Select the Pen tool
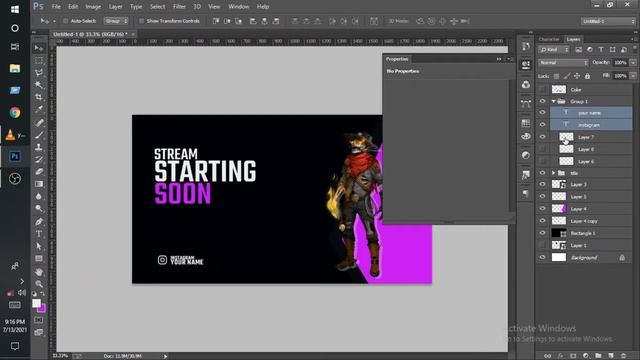This screenshot has height=360, width=640. (x=39, y=222)
